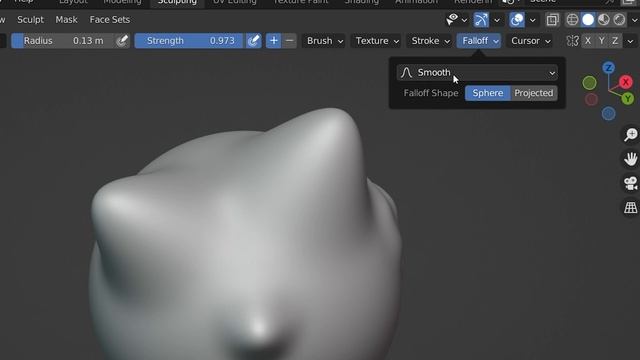
Task: Select the Subtract (minus) brush direction
Action: (289, 41)
